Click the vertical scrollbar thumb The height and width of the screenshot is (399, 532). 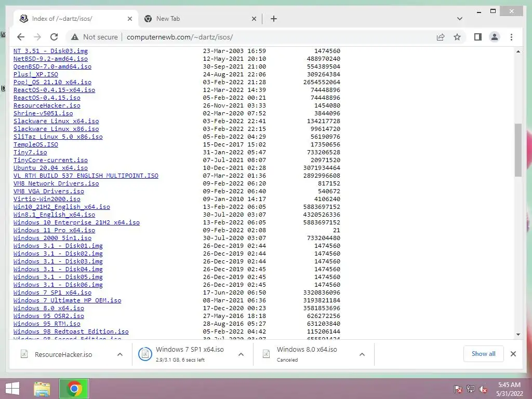[x=518, y=150]
